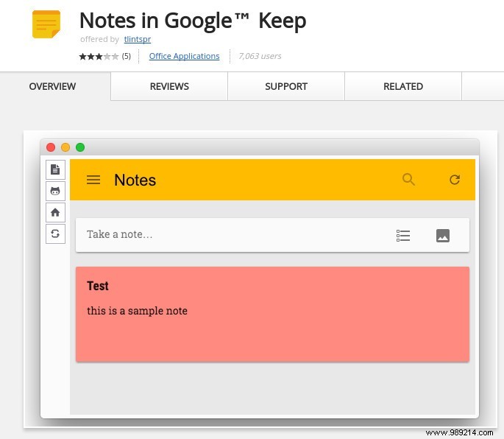The image size is (504, 439).
Task: Open the tlintspr developer link
Action: coord(138,39)
